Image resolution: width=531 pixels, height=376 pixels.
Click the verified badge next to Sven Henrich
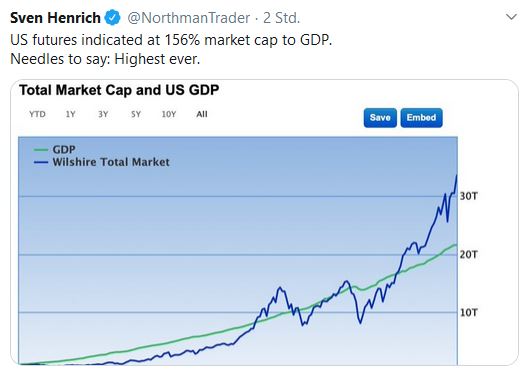pos(112,18)
